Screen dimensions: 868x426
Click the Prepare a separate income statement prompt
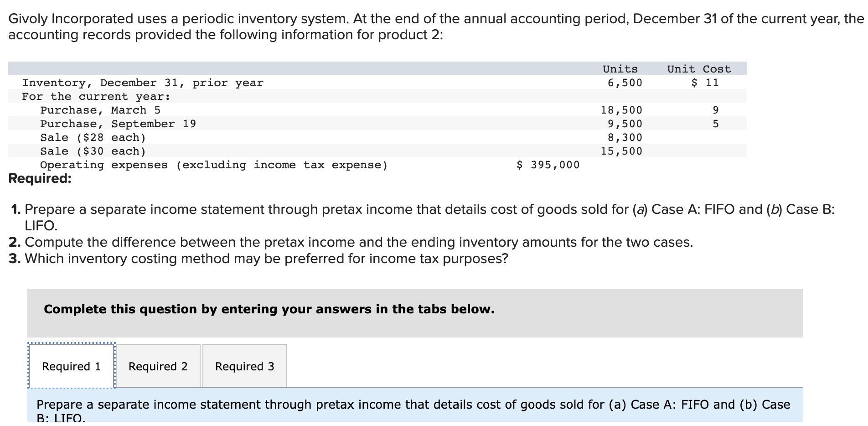(x=413, y=404)
